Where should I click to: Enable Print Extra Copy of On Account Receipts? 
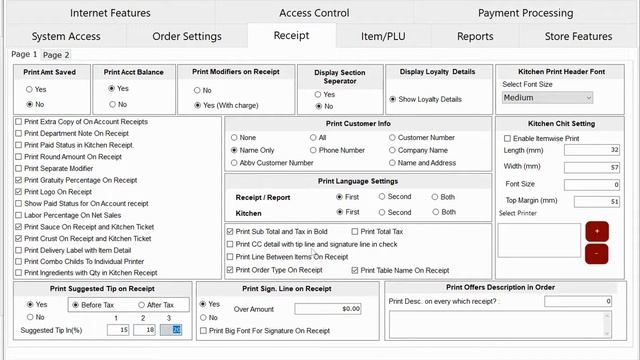click(18, 122)
